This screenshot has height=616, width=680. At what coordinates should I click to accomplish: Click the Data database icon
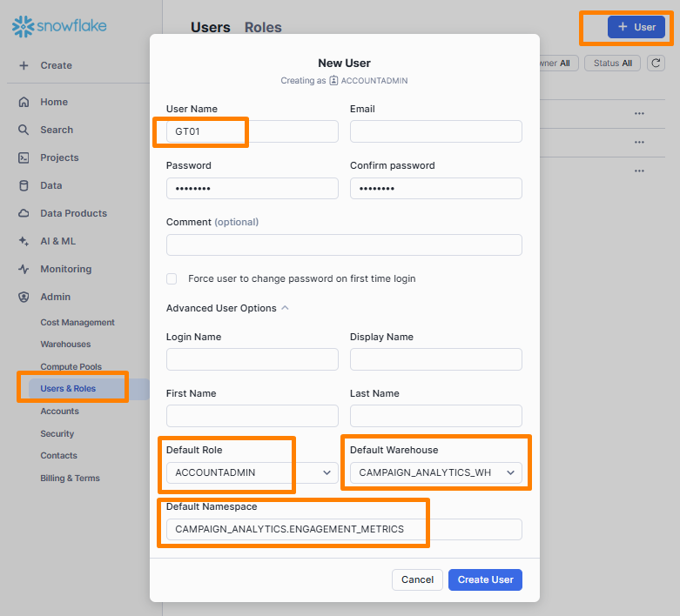pyautogui.click(x=24, y=185)
